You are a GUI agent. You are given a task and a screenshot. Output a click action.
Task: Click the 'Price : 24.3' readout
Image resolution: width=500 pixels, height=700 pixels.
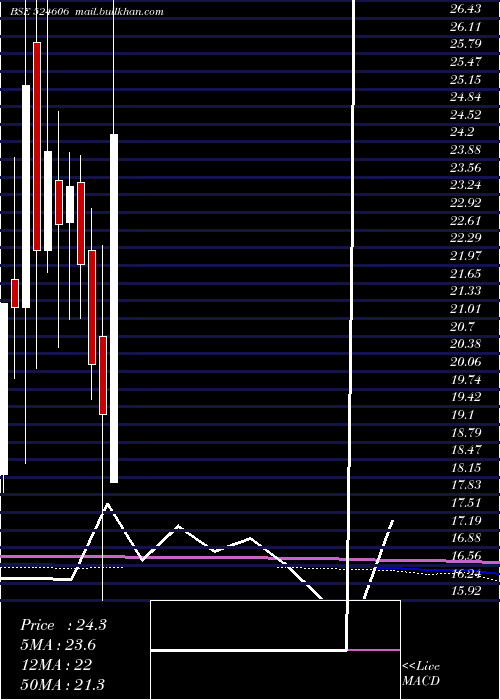pyautogui.click(x=63, y=625)
